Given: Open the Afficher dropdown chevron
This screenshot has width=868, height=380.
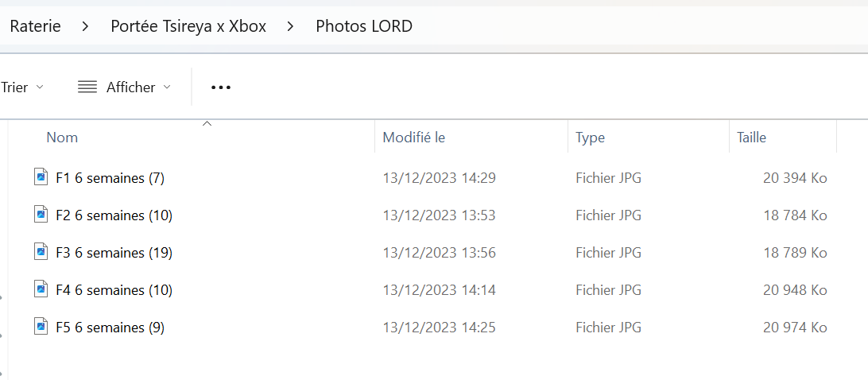Looking at the screenshot, I should pyautogui.click(x=167, y=87).
